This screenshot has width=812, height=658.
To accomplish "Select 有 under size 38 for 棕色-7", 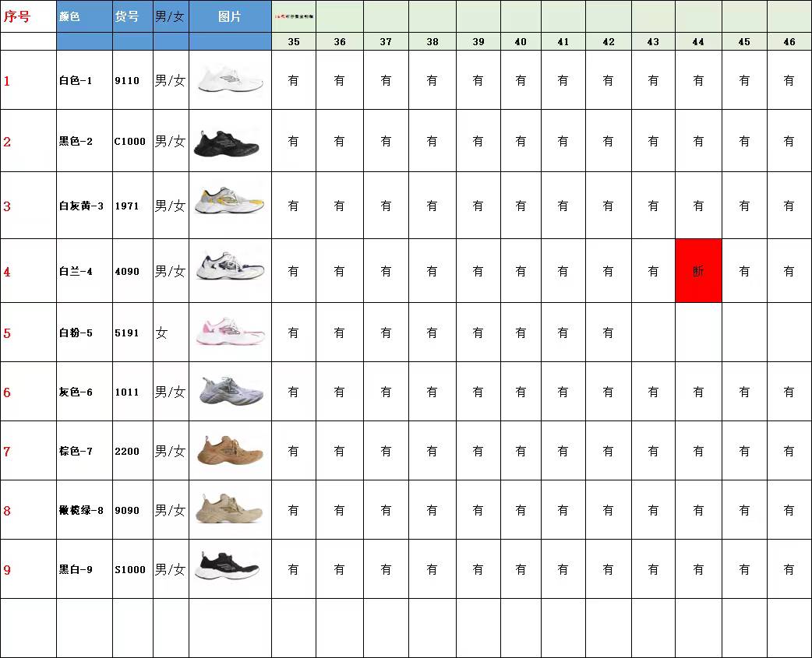I will click(x=432, y=451).
